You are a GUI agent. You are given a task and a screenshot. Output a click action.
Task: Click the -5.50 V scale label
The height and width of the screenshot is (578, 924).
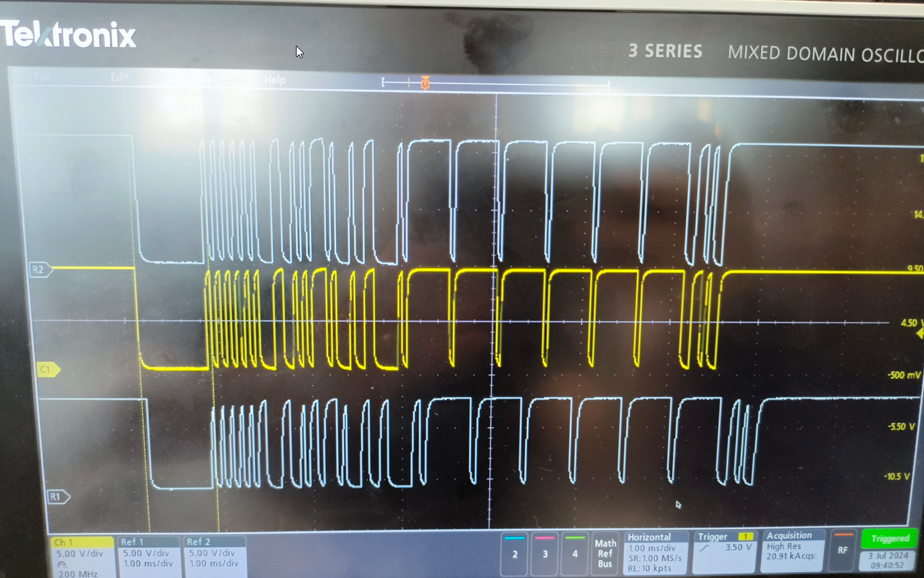point(902,426)
